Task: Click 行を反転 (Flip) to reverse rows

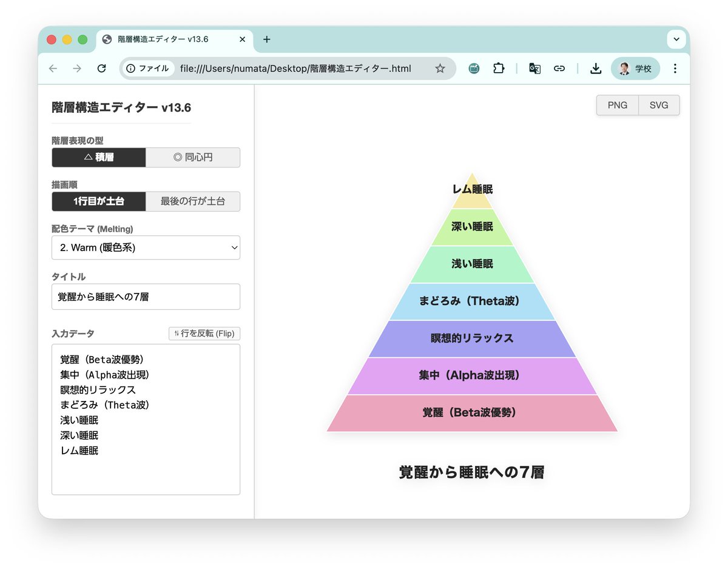Action: [x=204, y=333]
